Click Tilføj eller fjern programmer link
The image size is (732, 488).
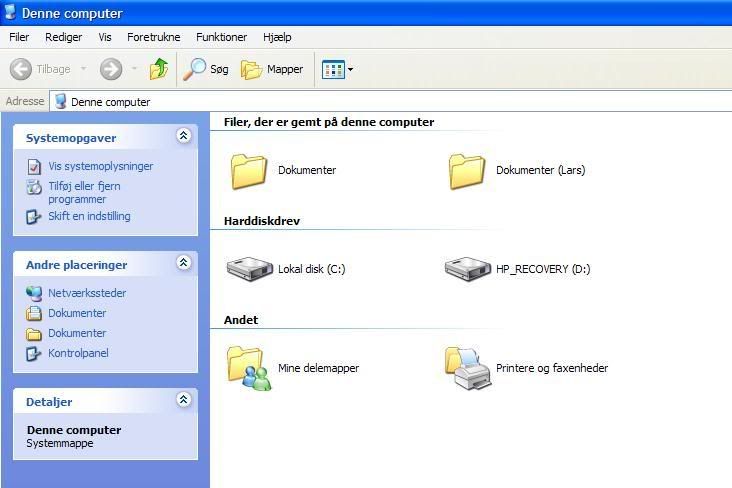click(84, 192)
